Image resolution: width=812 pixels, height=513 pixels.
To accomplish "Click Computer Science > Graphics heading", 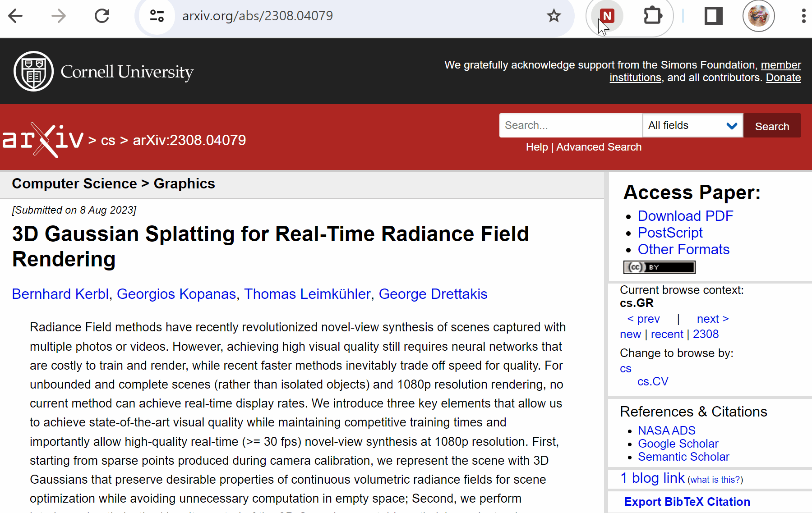I will click(x=113, y=184).
